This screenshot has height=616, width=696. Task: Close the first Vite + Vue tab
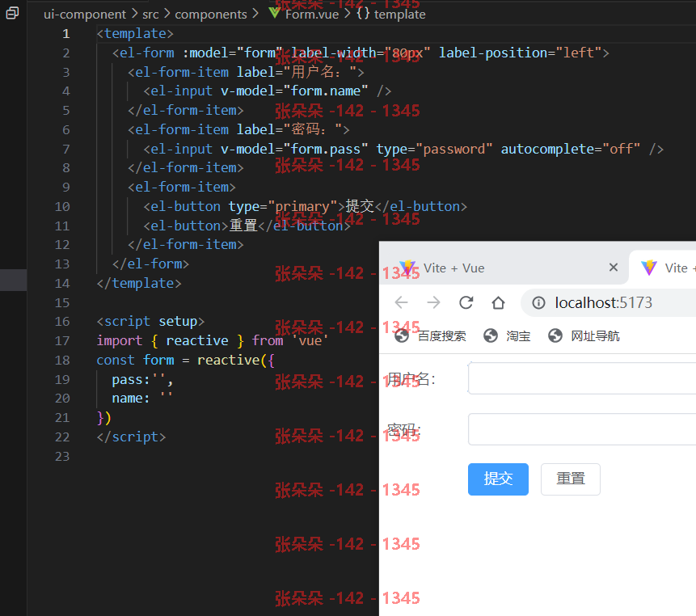(614, 267)
